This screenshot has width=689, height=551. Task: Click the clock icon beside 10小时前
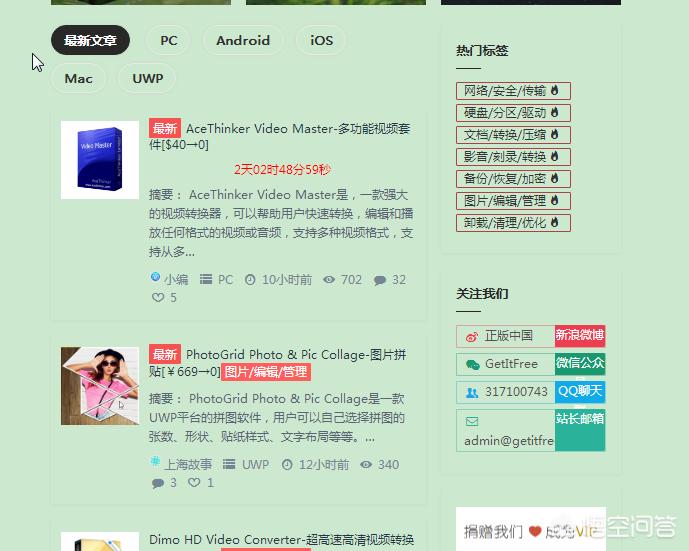pyautogui.click(x=250, y=279)
